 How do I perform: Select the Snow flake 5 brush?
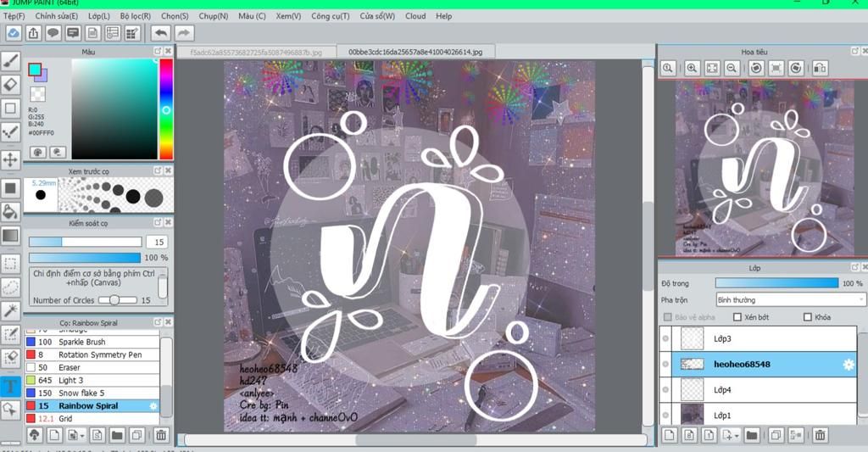pos(92,393)
